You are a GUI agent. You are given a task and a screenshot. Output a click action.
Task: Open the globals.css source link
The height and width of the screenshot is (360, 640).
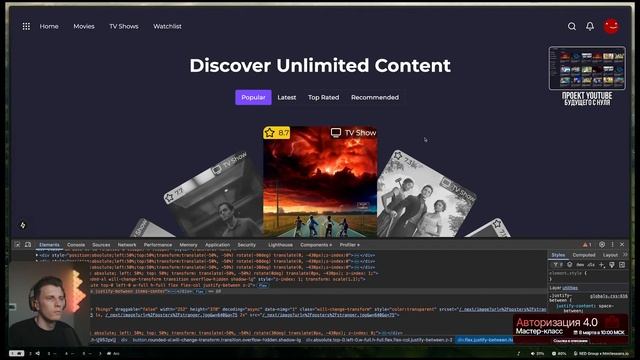[609, 296]
